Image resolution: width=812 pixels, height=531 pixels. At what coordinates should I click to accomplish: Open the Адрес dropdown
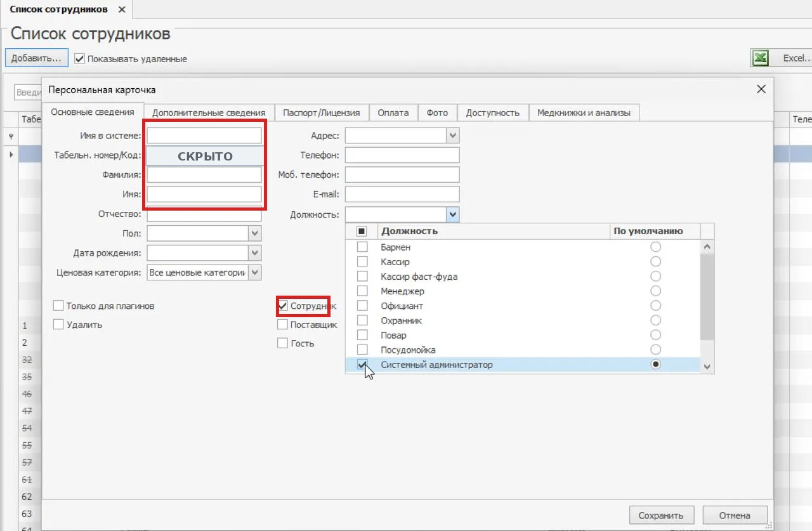click(452, 136)
